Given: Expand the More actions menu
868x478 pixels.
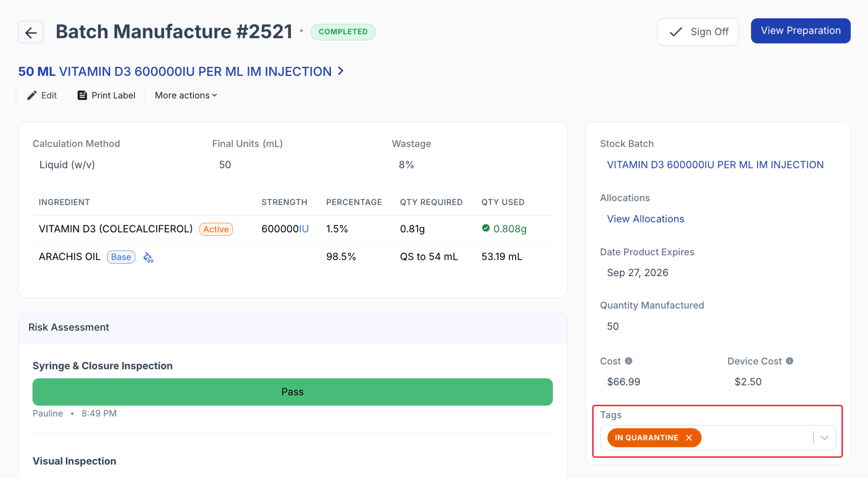Looking at the screenshot, I should pos(186,96).
